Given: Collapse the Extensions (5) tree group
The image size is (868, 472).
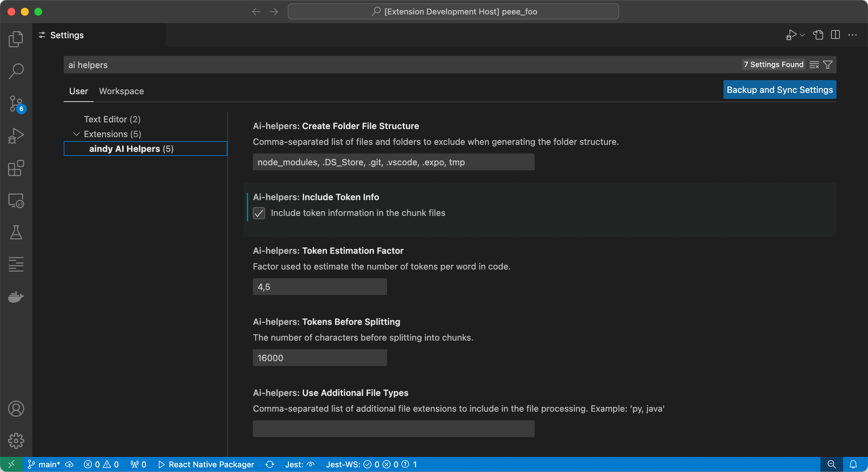Looking at the screenshot, I should (76, 134).
